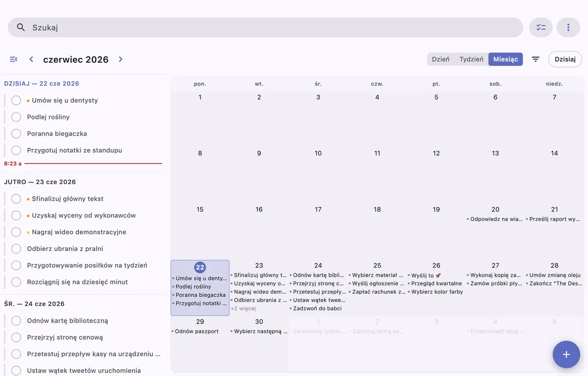Screen dimensions: 588x376
Task: Open the czerwiec 2026 month title
Action: point(76,59)
